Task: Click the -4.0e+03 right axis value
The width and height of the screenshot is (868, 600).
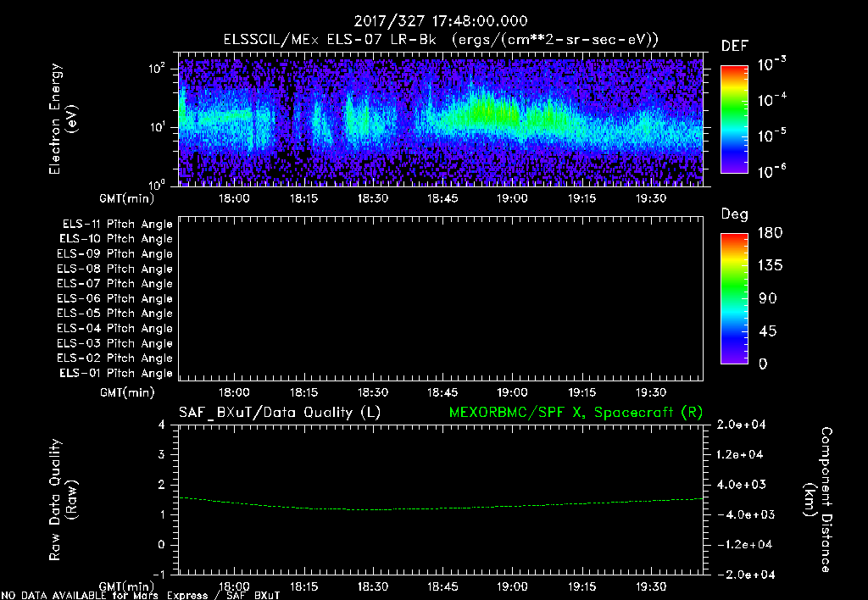Action: [x=745, y=514]
